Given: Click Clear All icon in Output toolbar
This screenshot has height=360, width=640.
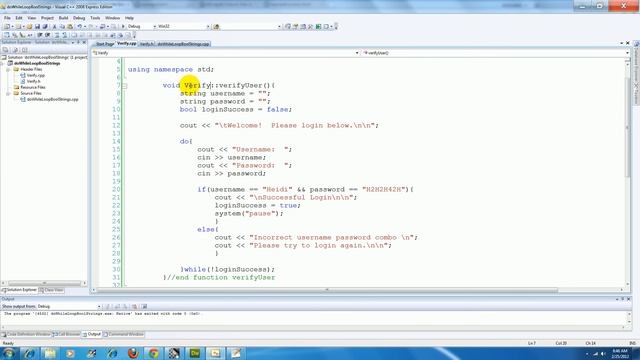Looking at the screenshot, I should pyautogui.click(x=135, y=307).
